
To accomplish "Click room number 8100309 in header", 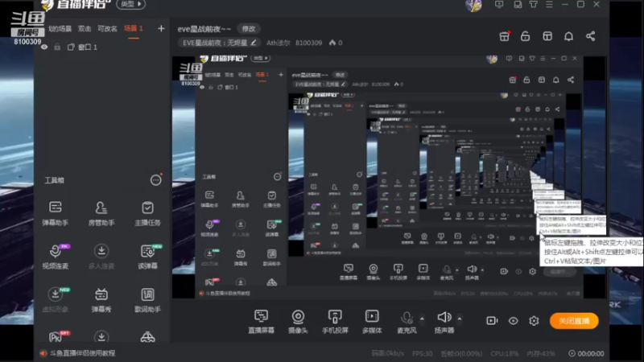I will 308,43.
